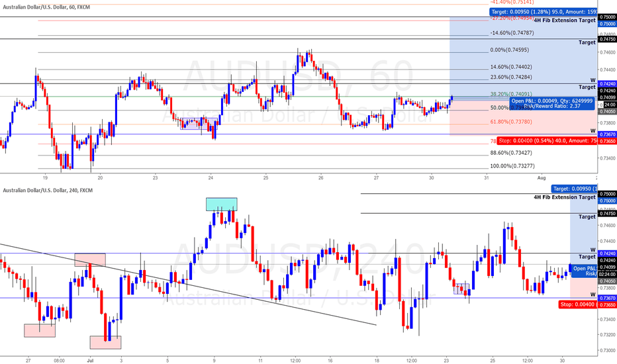This screenshot has width=617, height=364.
Task: Select the 23.60%(0.74284) Fibonacci level label
Action: click(x=511, y=77)
